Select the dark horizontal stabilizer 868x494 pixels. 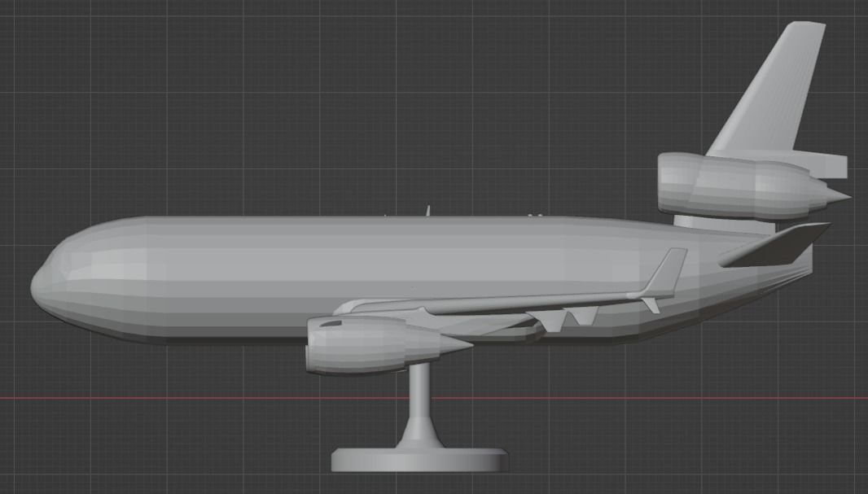click(x=775, y=244)
